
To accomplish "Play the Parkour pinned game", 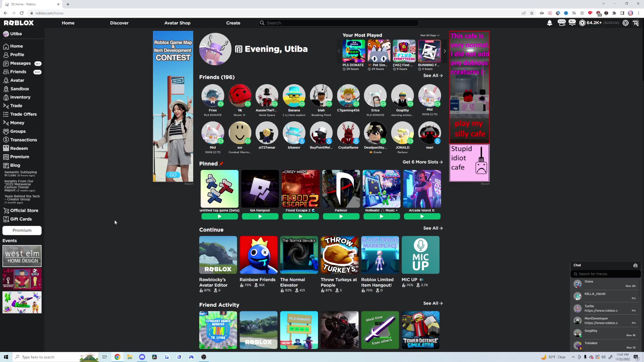I will click(x=341, y=217).
